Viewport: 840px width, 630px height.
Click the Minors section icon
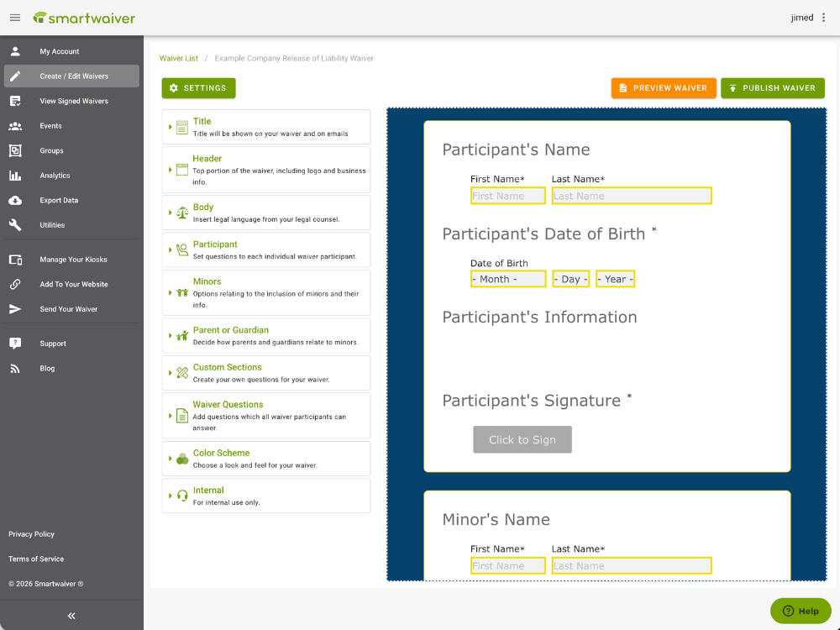click(x=181, y=291)
